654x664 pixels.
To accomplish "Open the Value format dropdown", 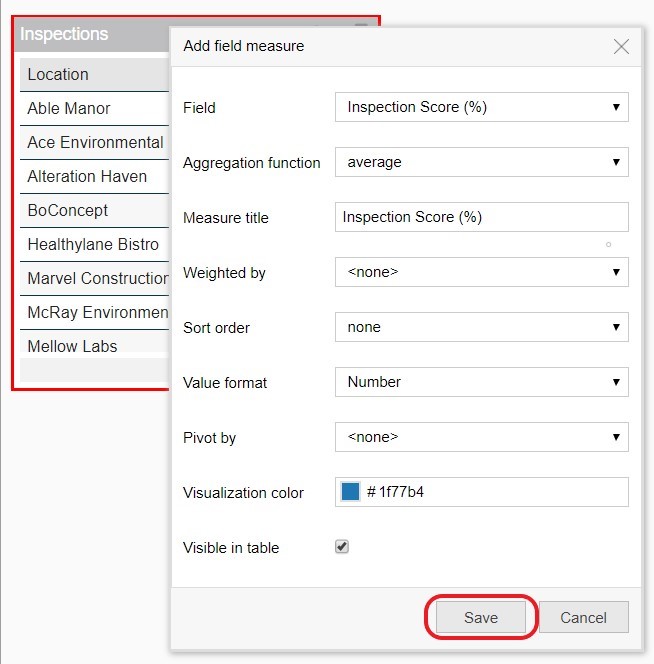I will tap(481, 382).
